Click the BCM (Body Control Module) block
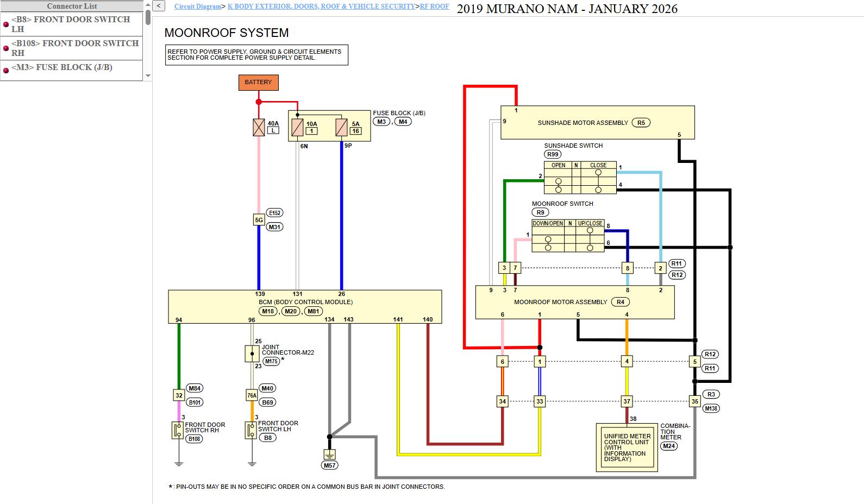864x504 pixels. pyautogui.click(x=305, y=307)
